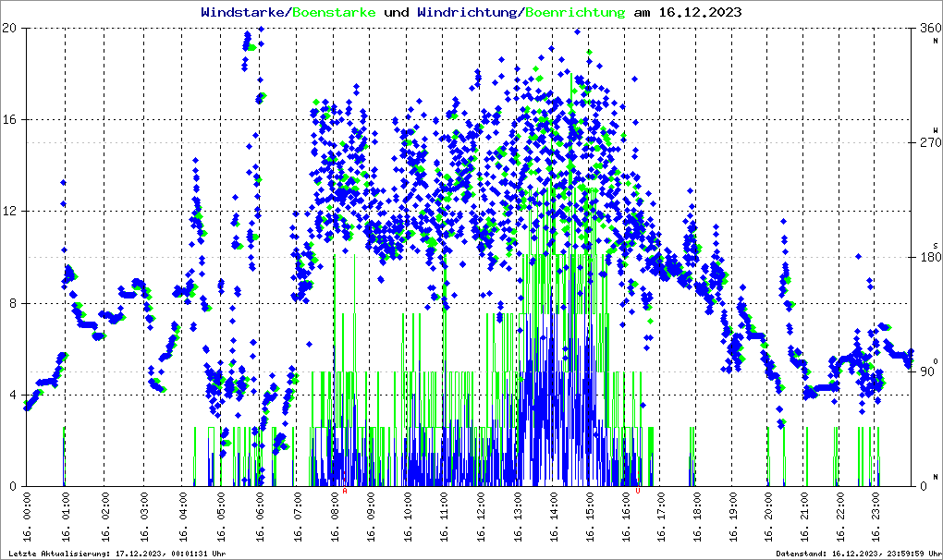
Task: Click the time label '16. 14:00'
Action: coord(553,517)
